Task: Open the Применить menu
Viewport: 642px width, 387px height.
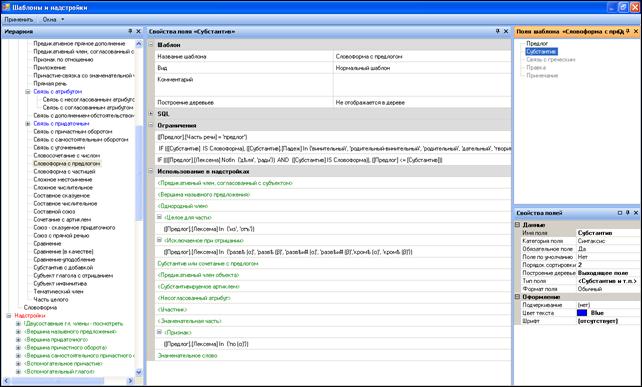Action: tap(19, 19)
